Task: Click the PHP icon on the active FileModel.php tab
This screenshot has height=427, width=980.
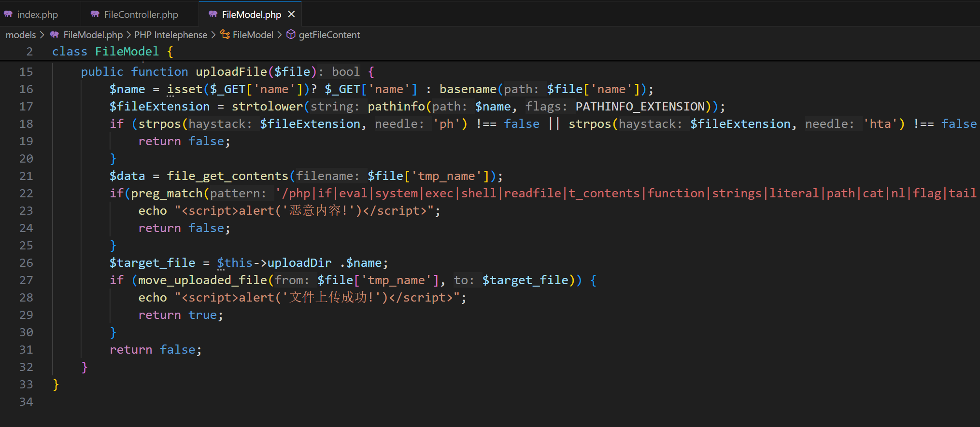Action: (213, 14)
